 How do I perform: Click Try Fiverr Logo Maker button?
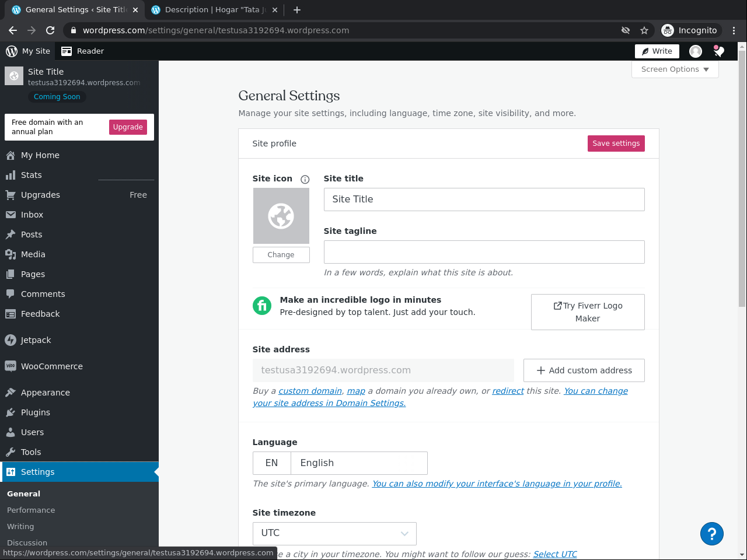tap(588, 312)
